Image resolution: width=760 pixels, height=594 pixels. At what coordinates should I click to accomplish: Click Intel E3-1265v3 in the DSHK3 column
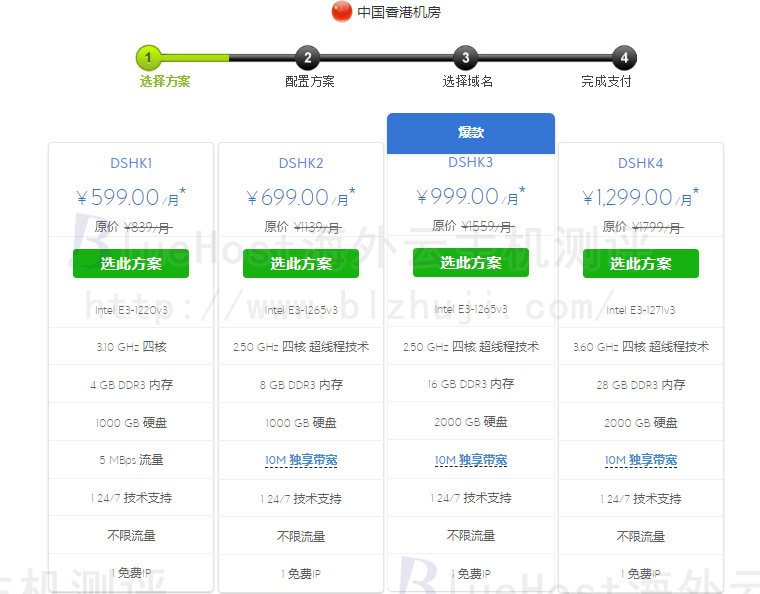pos(471,309)
